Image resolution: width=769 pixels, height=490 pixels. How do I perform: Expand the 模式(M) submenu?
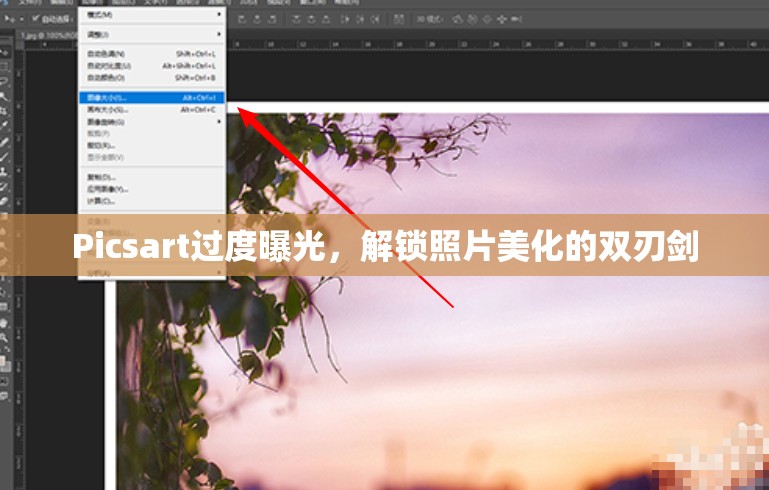(152, 15)
